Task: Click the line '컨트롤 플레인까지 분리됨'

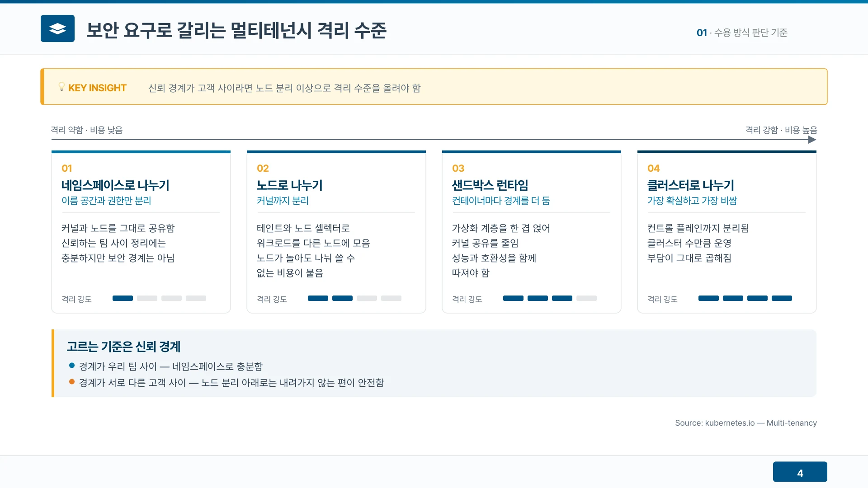Action: click(x=698, y=228)
